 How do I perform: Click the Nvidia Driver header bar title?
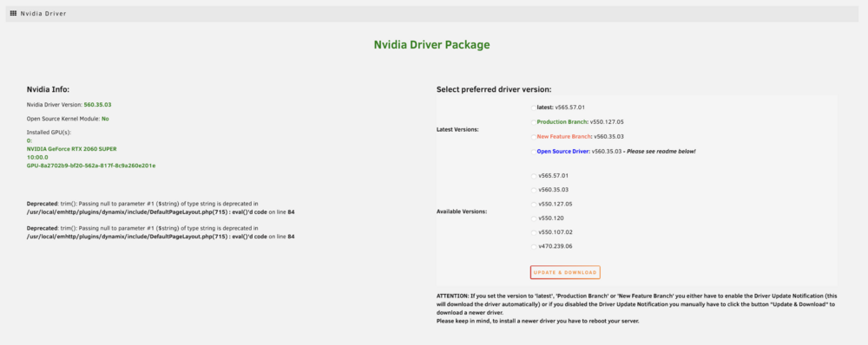coord(43,13)
